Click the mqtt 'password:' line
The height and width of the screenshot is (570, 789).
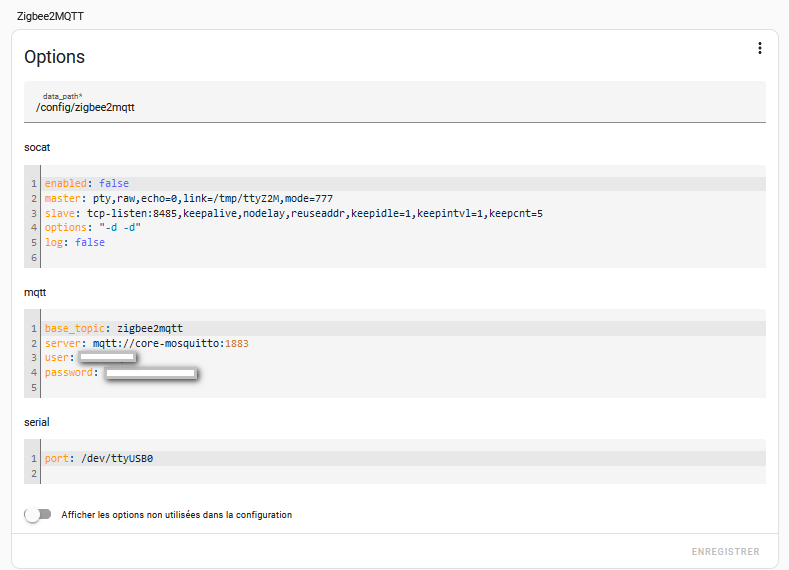coord(403,373)
